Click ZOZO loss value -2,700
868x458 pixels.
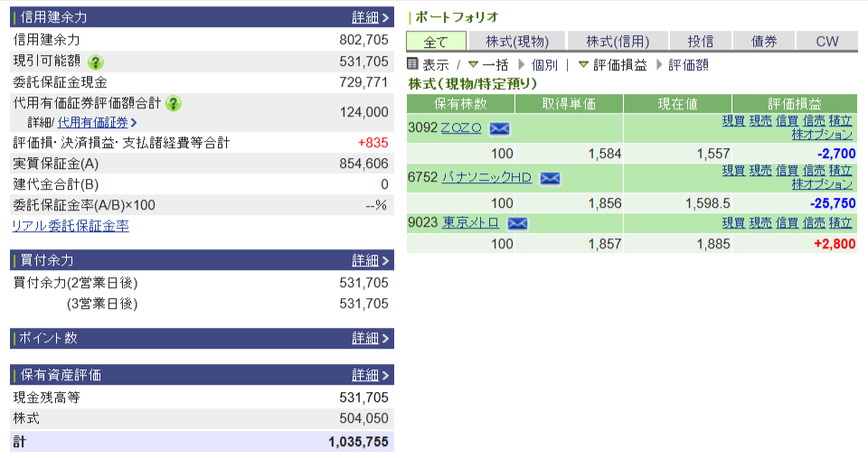click(836, 154)
